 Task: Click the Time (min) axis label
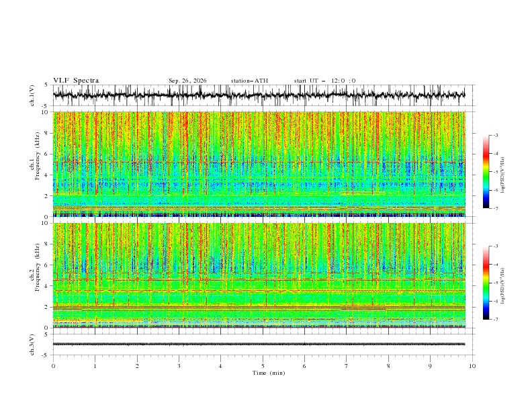[269, 373]
